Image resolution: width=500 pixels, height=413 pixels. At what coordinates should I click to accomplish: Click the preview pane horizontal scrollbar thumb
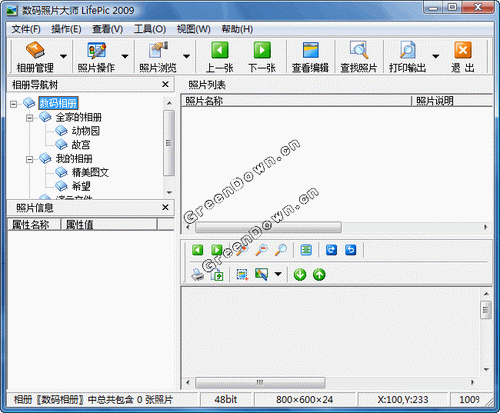coord(260,382)
